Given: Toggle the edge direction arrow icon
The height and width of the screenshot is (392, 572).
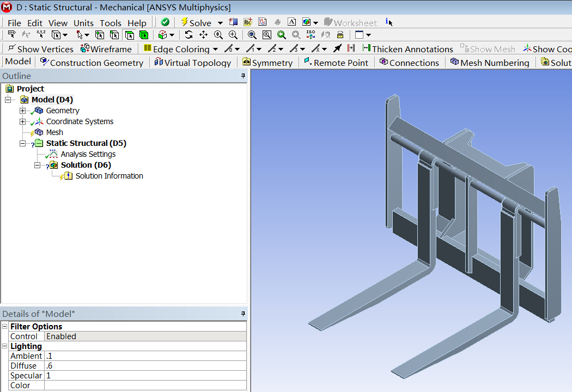Looking at the screenshot, I should [x=338, y=48].
